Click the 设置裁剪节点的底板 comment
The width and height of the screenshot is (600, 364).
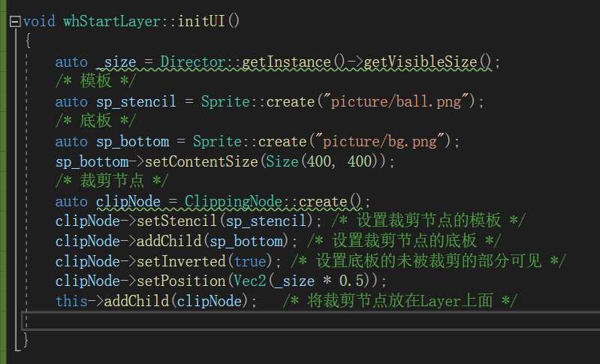pyautogui.click(x=404, y=240)
